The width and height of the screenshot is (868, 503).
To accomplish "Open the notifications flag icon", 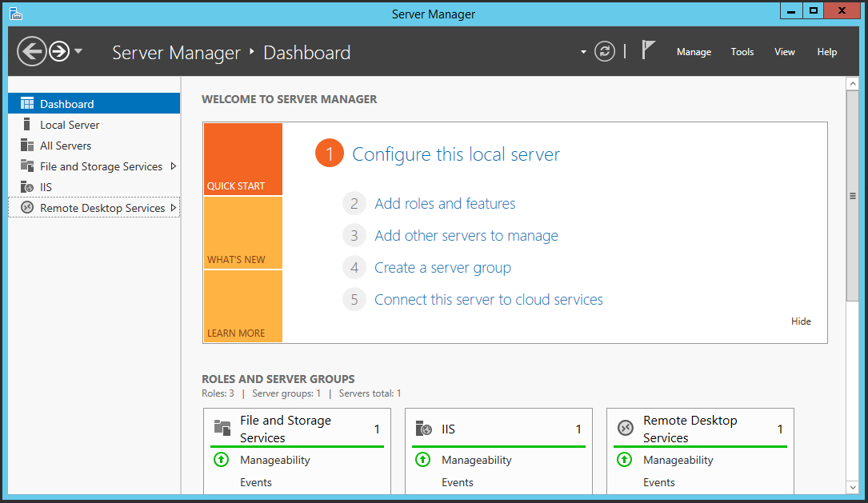I will [648, 50].
